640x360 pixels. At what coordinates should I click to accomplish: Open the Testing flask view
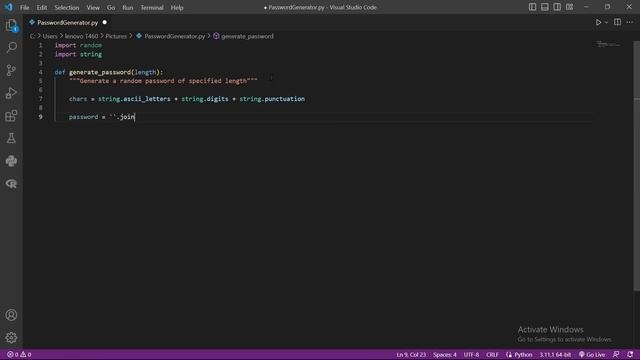(x=11, y=138)
